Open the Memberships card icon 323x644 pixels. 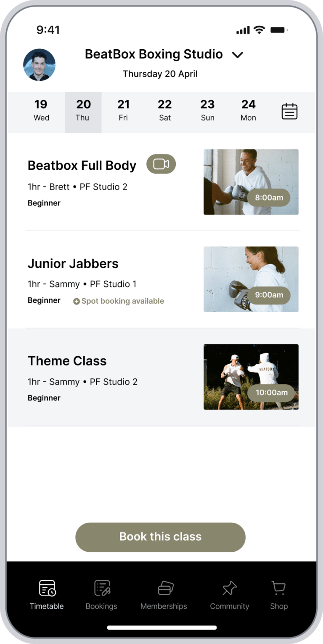click(x=164, y=588)
